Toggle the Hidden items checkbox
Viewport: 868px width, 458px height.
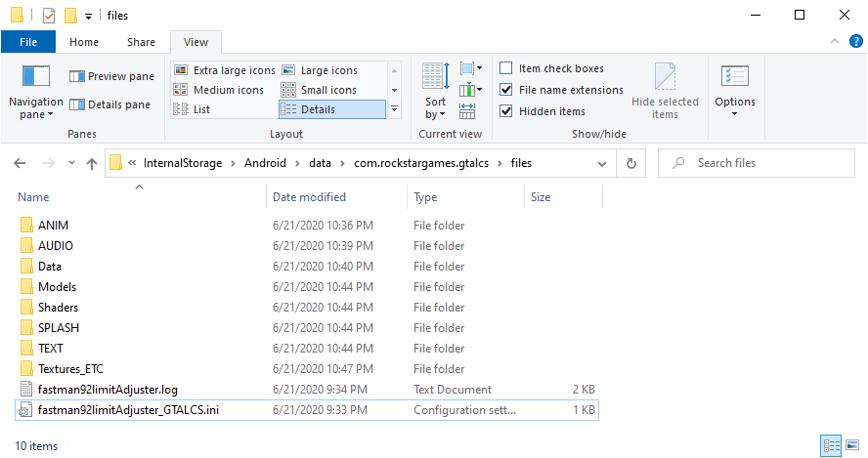click(x=506, y=111)
